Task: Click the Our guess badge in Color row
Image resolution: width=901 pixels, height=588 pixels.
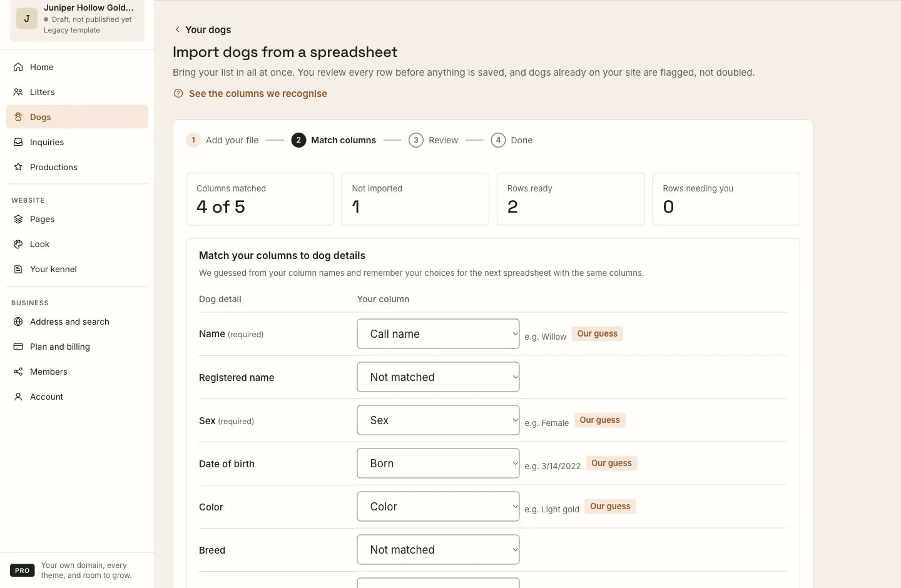Action: click(610, 507)
